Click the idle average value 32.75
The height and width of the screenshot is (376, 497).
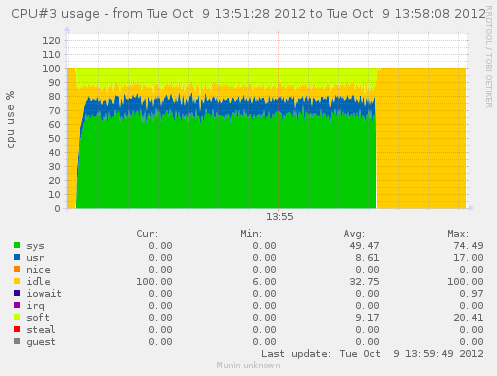coord(364,282)
